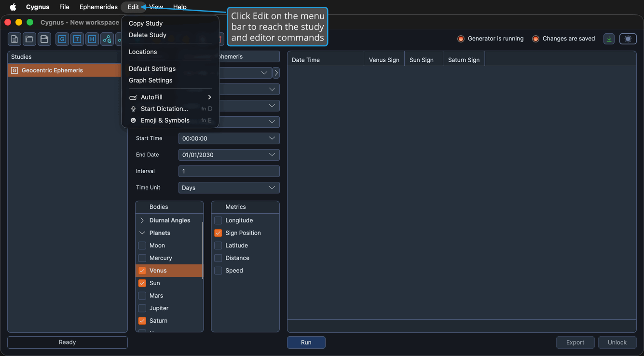The height and width of the screenshot is (356, 644).
Task: Click the Generator is running indicator
Action: [x=490, y=39]
